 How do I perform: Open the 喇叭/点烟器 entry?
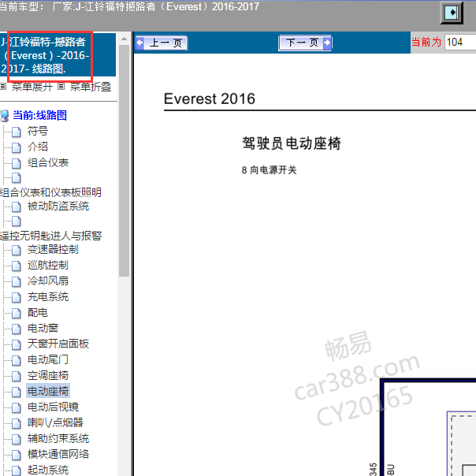55,422
